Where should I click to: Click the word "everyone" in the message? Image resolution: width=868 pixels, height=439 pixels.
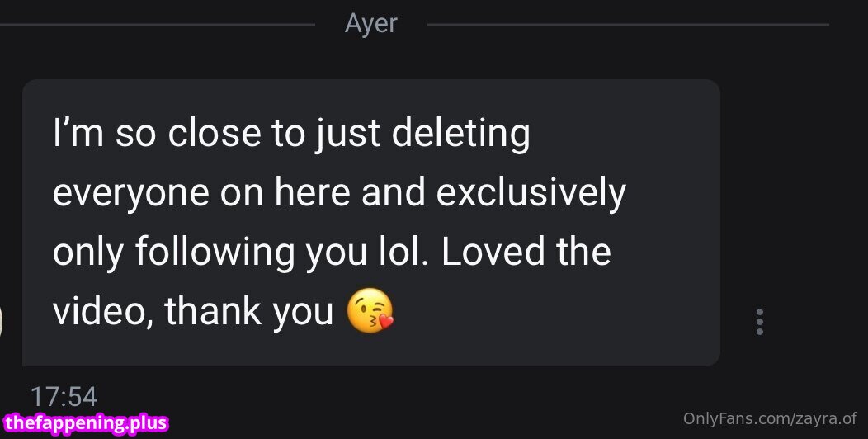point(130,194)
